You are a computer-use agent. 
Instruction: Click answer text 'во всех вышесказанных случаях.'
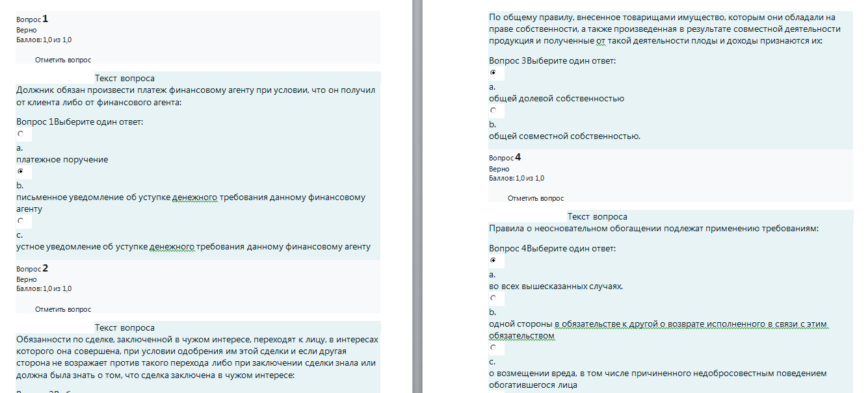coord(556,286)
